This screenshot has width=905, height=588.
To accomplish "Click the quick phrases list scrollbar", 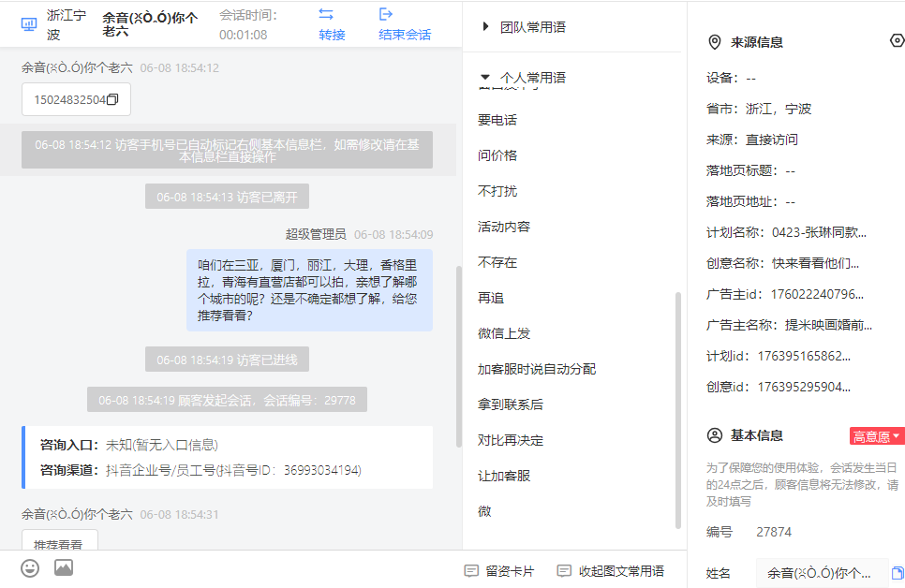I will pos(678,410).
